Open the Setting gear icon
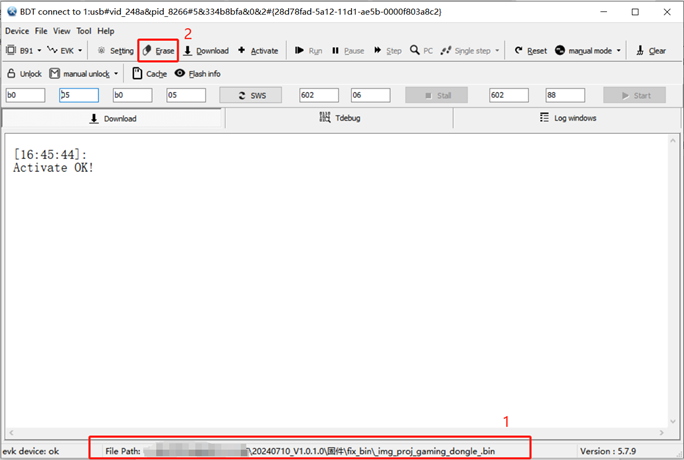 coord(101,50)
